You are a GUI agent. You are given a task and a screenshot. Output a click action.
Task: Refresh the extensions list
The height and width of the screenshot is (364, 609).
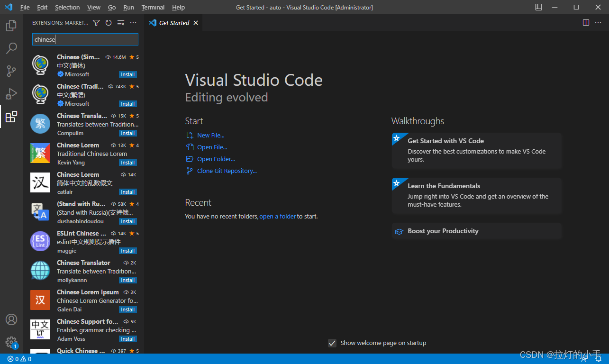click(x=109, y=23)
